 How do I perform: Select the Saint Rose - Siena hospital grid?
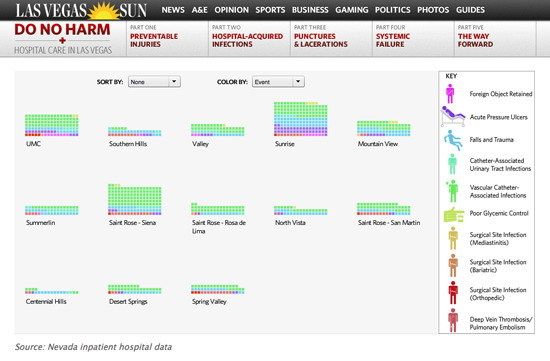pyautogui.click(x=135, y=199)
